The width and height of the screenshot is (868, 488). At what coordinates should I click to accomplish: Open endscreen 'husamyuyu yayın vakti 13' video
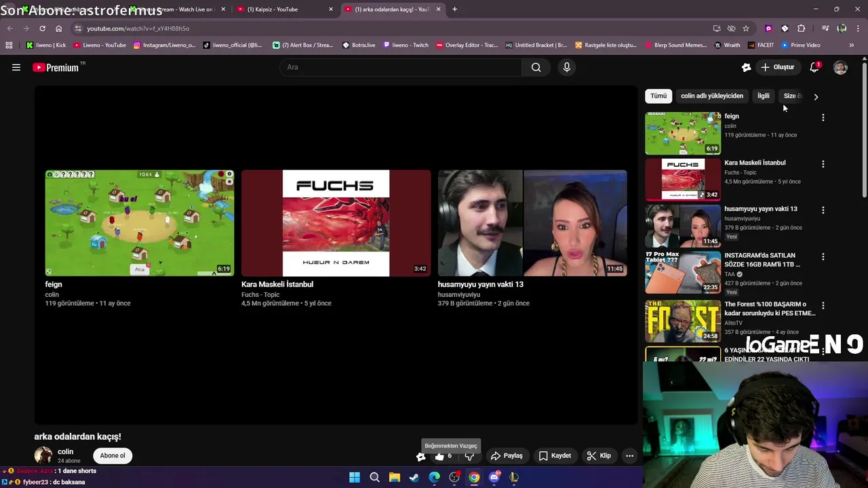click(x=532, y=223)
